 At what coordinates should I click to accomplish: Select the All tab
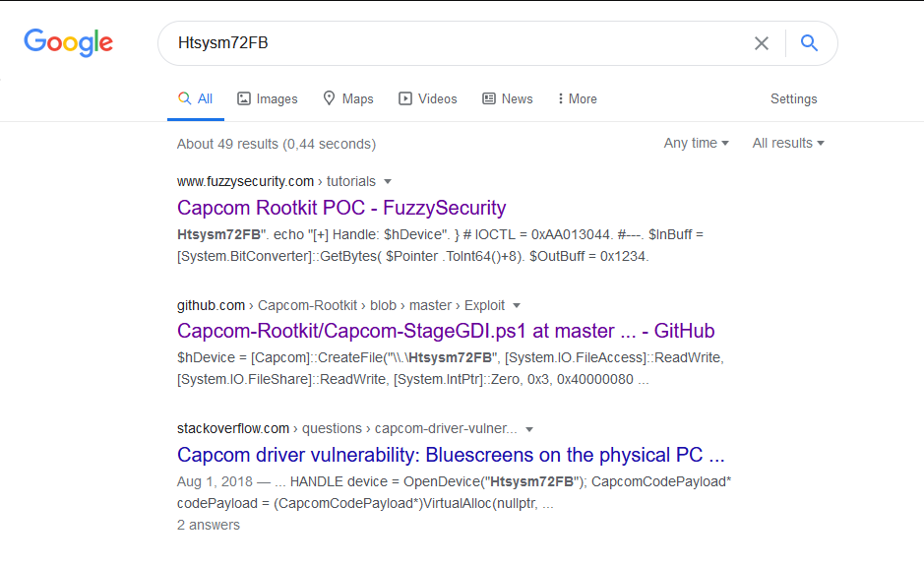coord(195,99)
